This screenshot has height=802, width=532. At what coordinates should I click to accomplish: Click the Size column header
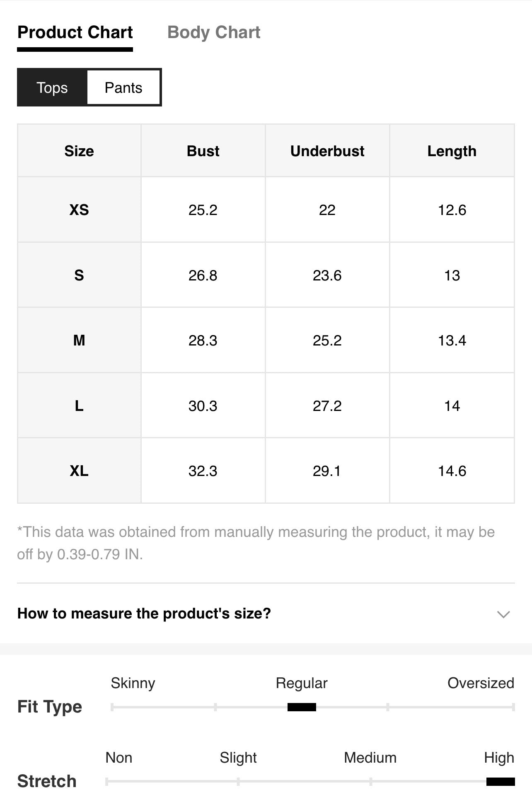point(79,151)
